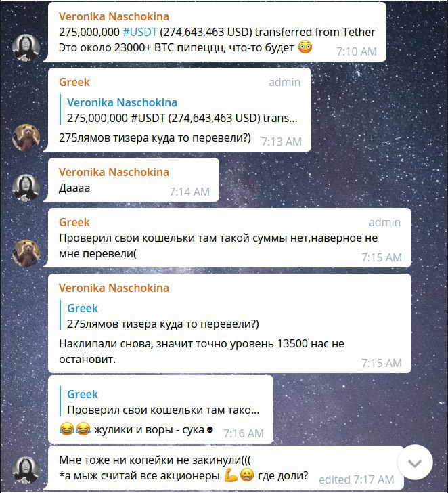Image resolution: width=448 pixels, height=493 pixels.
Task: Jump to the quoted Veronika Naschokina reply in Greek's message
Action: point(179,110)
